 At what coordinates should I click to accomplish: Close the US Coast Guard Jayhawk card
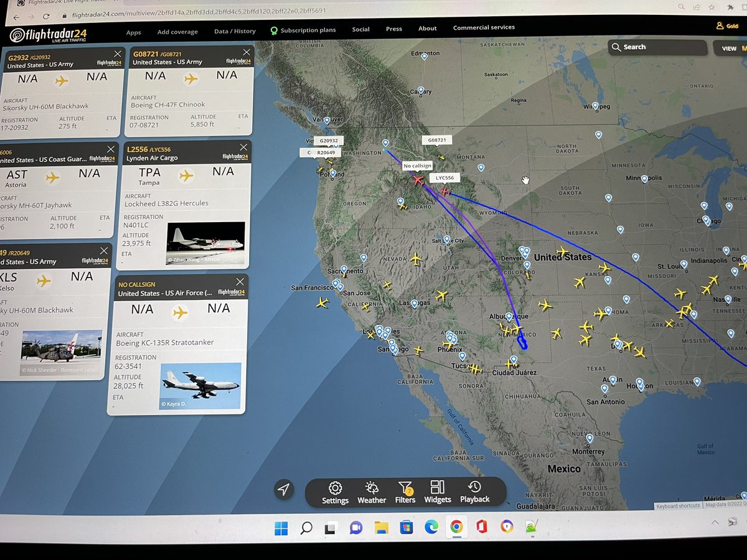point(110,149)
